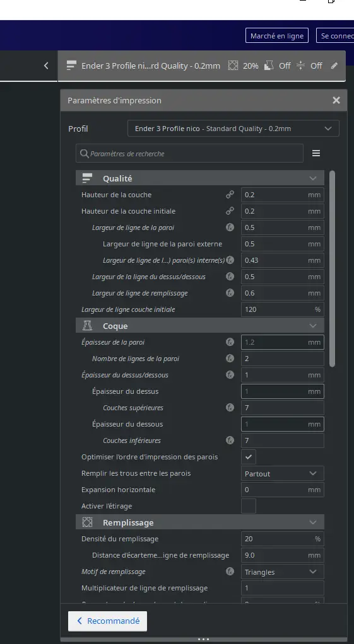Click the Coque section header label

(115, 326)
